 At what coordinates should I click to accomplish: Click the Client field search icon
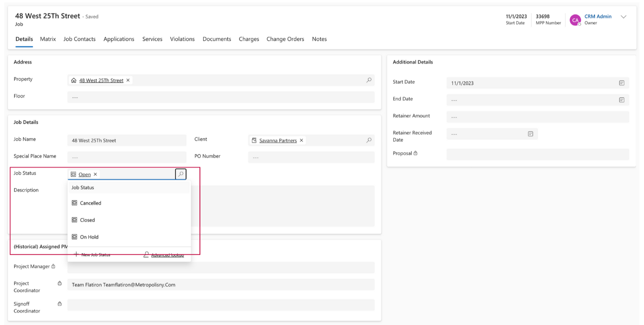(x=369, y=140)
